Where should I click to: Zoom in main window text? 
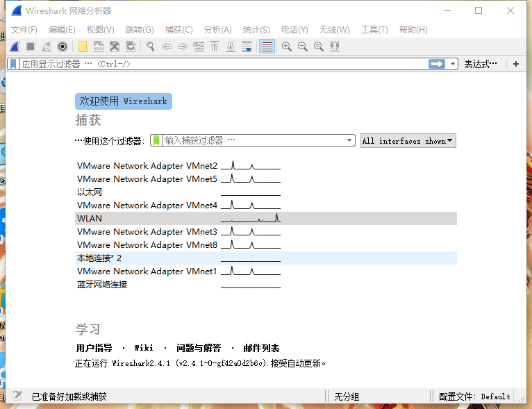coord(287,47)
